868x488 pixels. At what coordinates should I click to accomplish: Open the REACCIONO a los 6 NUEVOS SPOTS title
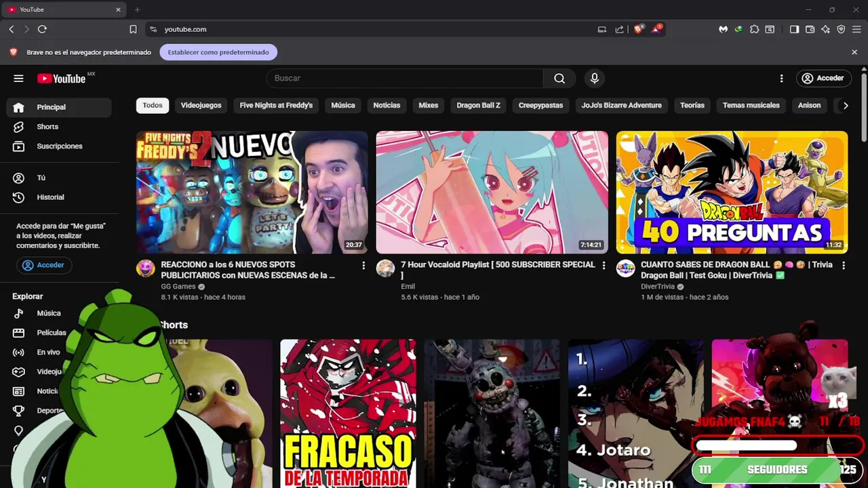tap(248, 270)
